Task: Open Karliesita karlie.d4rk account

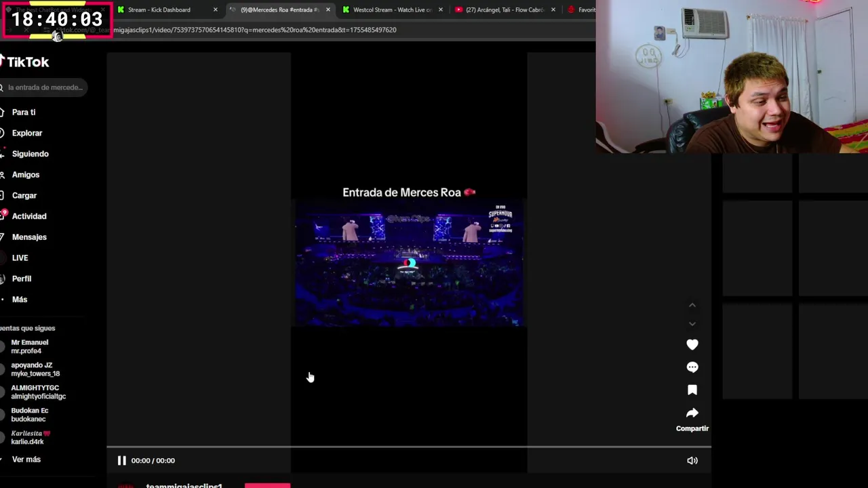Action: pos(30,437)
